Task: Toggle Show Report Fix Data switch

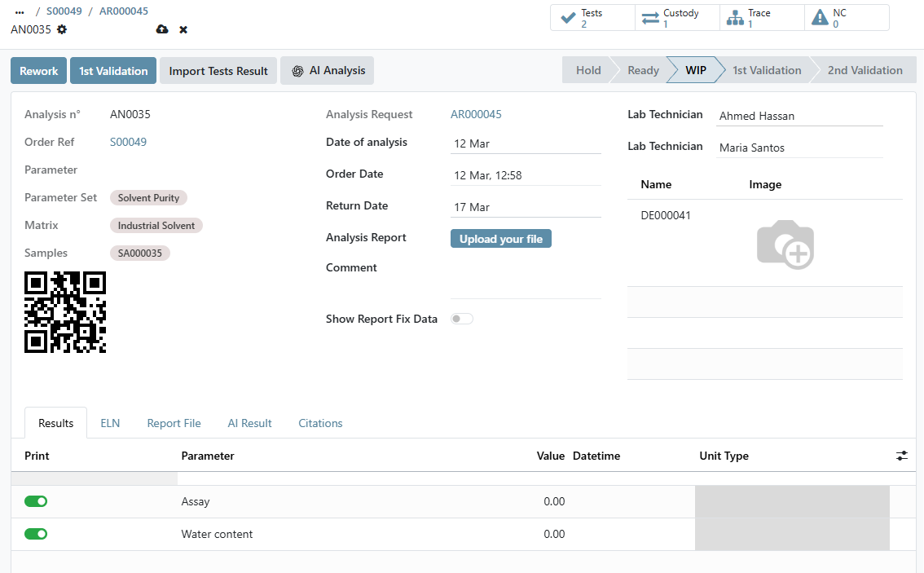Action: 462,319
